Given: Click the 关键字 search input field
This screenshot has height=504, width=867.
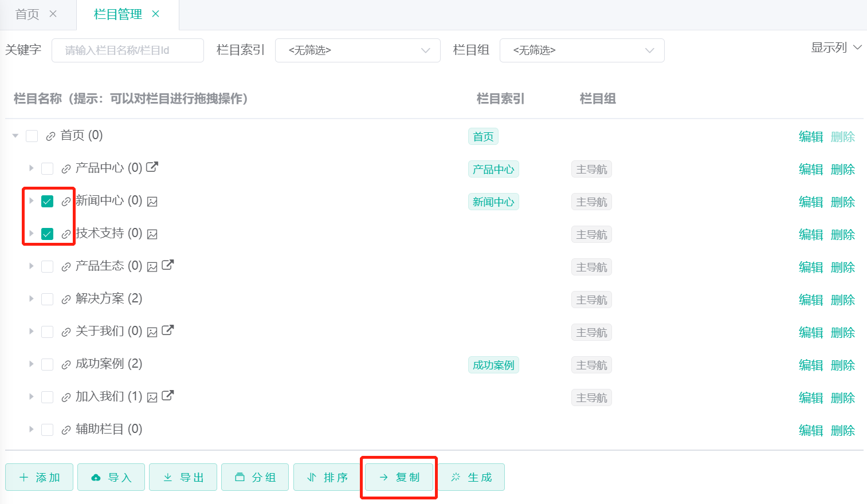Looking at the screenshot, I should click(128, 50).
